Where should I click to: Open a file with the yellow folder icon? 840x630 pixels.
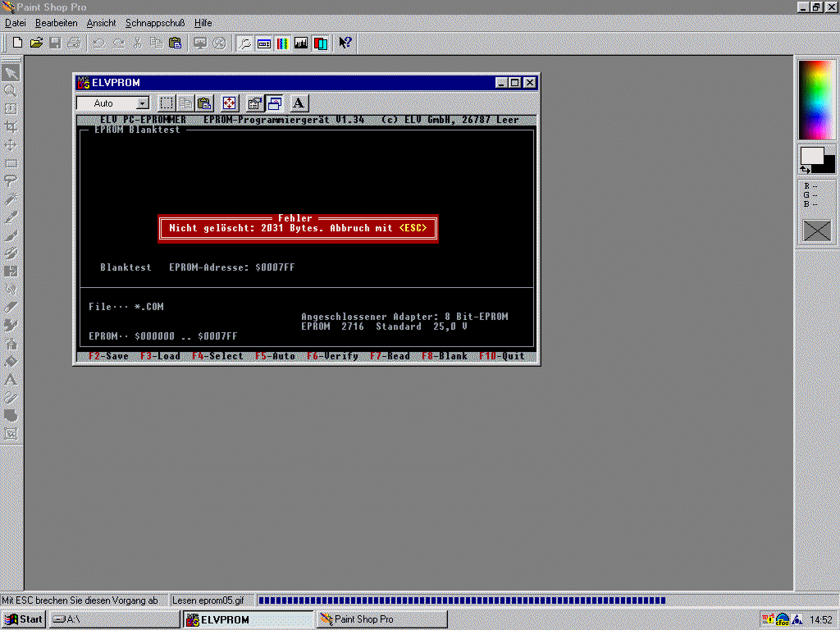(x=36, y=43)
